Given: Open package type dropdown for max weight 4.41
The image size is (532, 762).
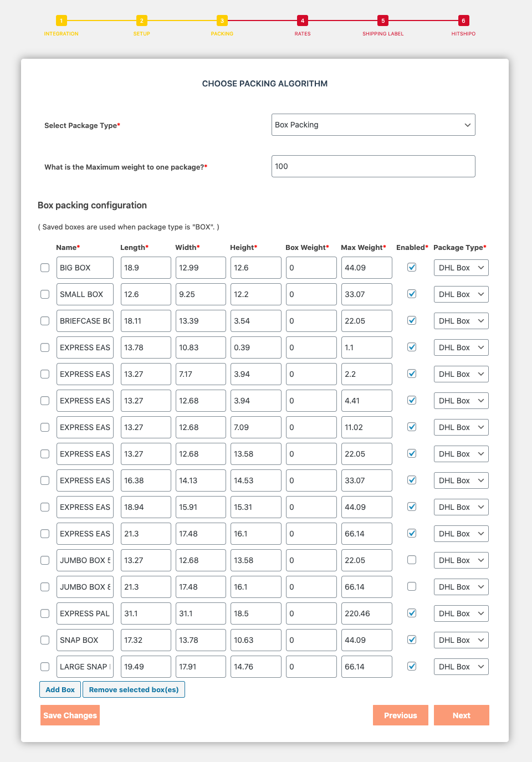Looking at the screenshot, I should pyautogui.click(x=461, y=401).
